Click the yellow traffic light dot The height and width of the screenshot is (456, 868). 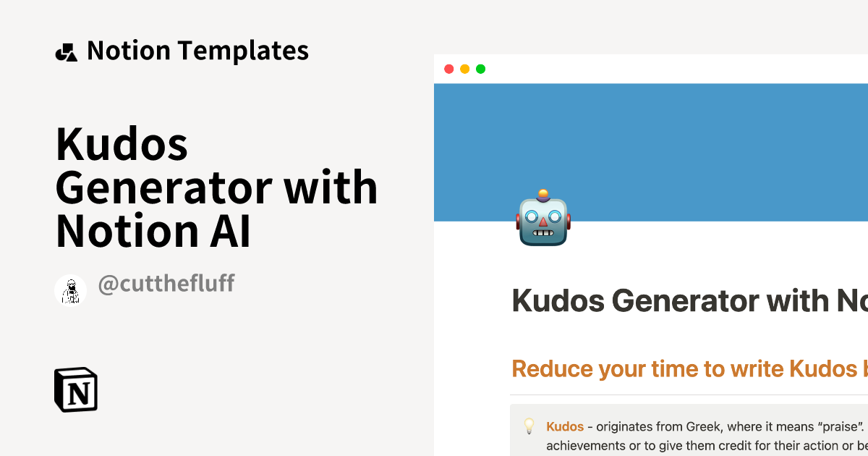point(464,69)
